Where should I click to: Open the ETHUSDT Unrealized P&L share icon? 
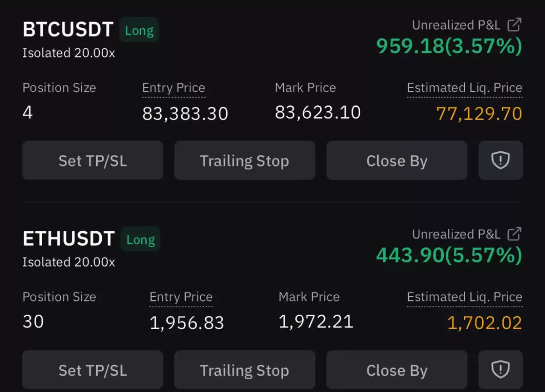click(x=514, y=234)
